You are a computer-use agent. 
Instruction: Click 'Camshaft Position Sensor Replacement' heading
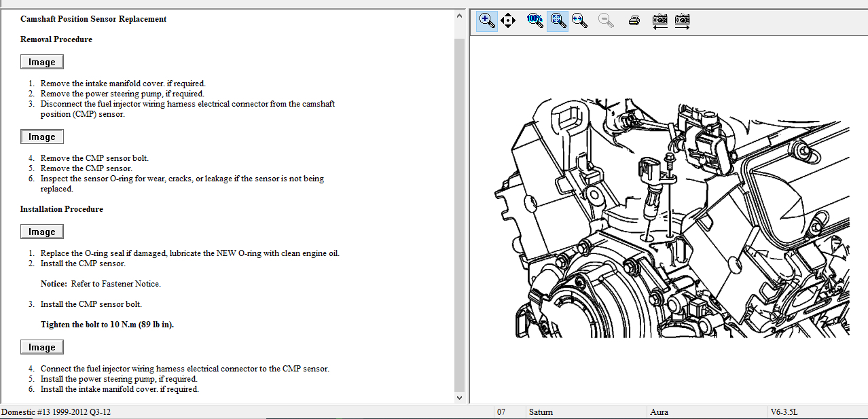[x=93, y=19]
